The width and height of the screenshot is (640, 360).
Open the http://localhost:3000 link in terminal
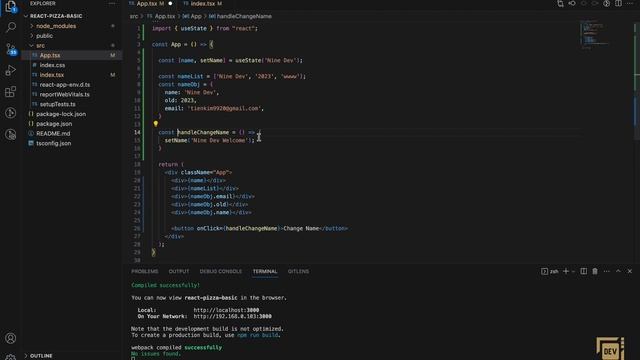226,310
